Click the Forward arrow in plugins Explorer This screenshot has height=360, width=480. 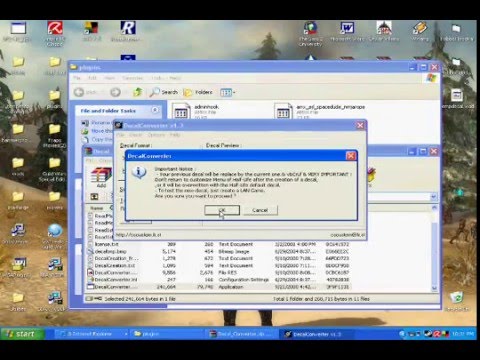click(115, 92)
